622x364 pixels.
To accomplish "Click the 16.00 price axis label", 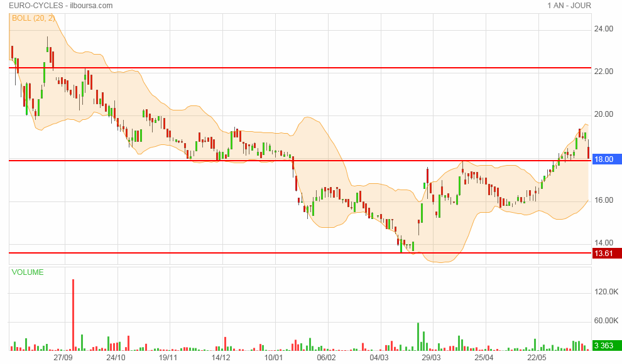I will tap(603, 200).
